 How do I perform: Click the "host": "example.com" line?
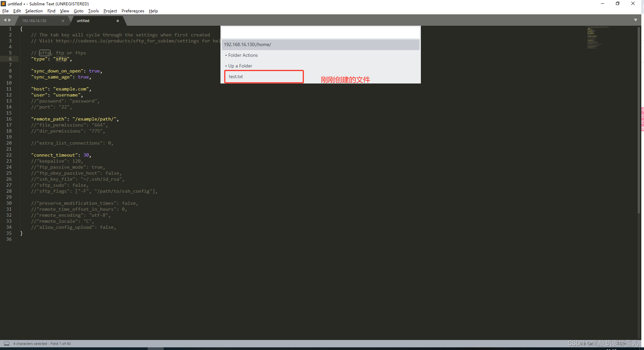(61, 89)
